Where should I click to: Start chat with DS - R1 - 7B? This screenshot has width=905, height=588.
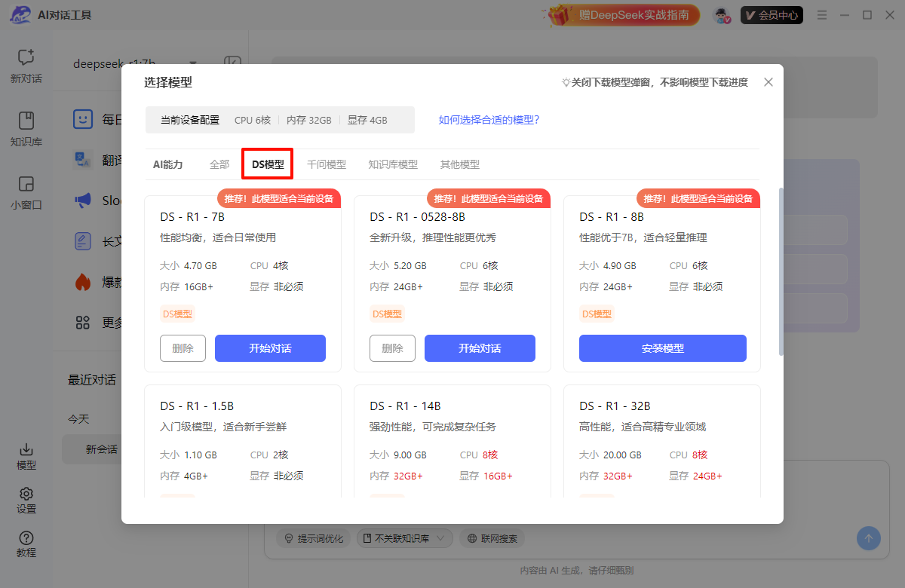[x=270, y=348]
